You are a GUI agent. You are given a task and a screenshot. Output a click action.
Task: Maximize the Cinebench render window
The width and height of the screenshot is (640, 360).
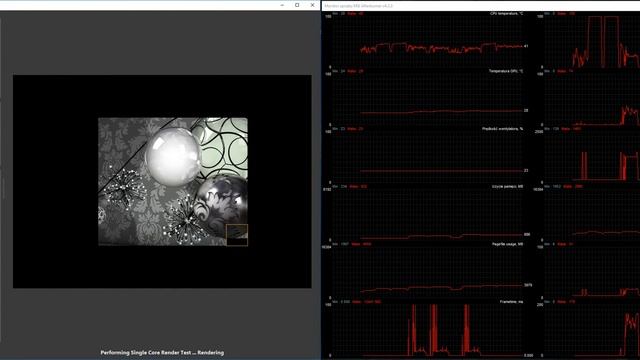coord(297,5)
